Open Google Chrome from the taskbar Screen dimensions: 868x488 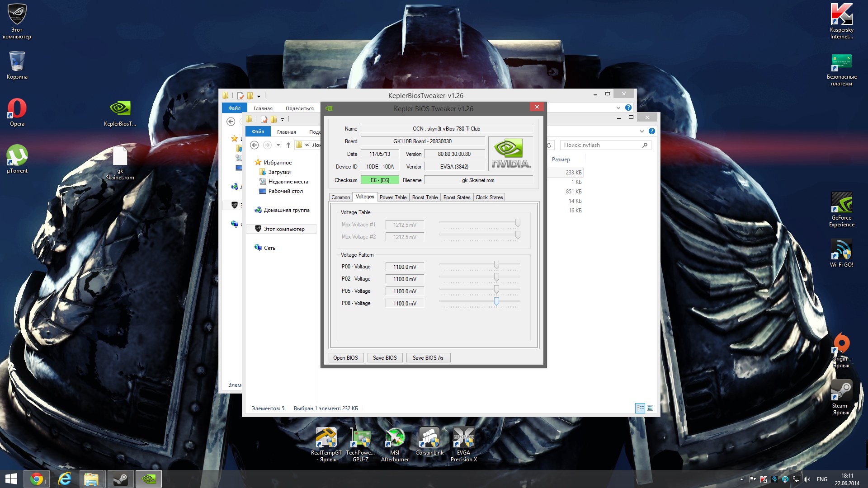tap(37, 479)
